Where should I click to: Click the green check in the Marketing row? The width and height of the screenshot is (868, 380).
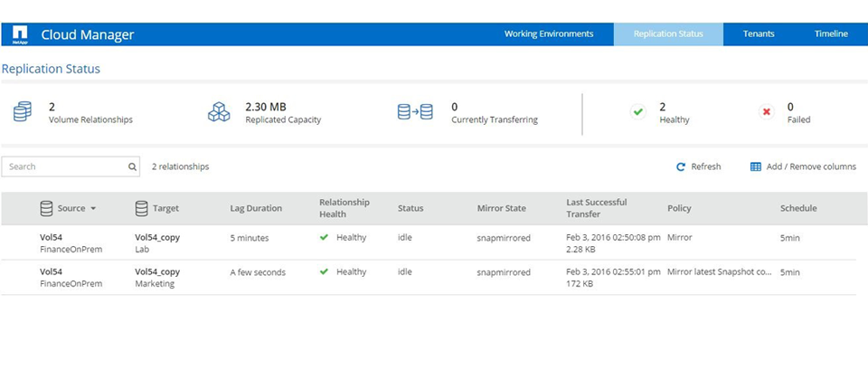[x=325, y=272]
